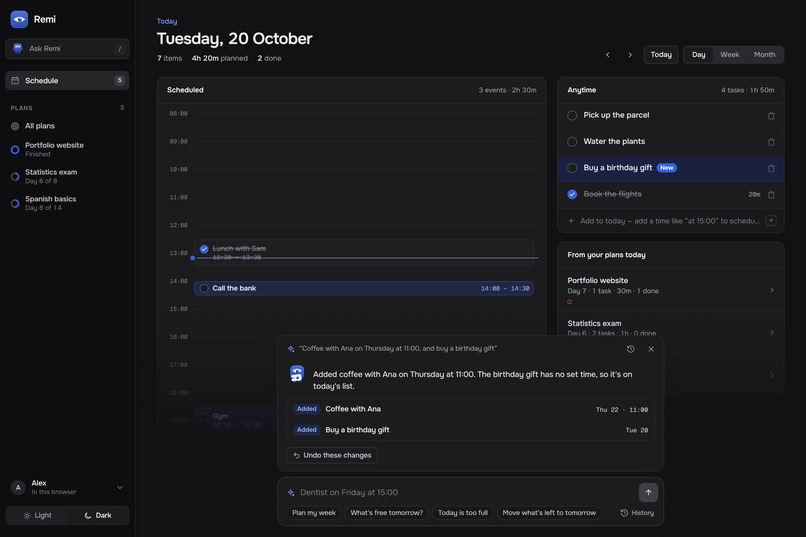Check off Buy a birthday gift
The width and height of the screenshot is (806, 537).
572,168
